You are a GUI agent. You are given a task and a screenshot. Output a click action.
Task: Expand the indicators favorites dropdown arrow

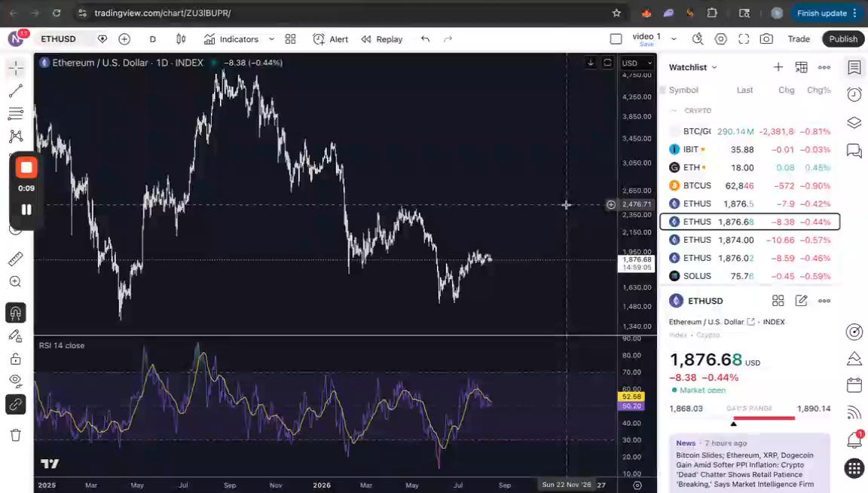[271, 38]
